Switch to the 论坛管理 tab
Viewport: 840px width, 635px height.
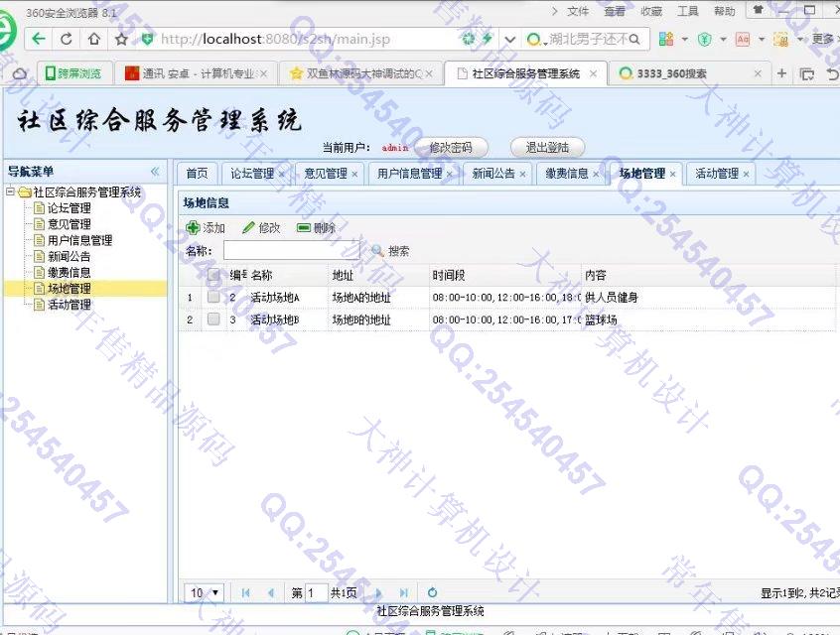pos(252,174)
